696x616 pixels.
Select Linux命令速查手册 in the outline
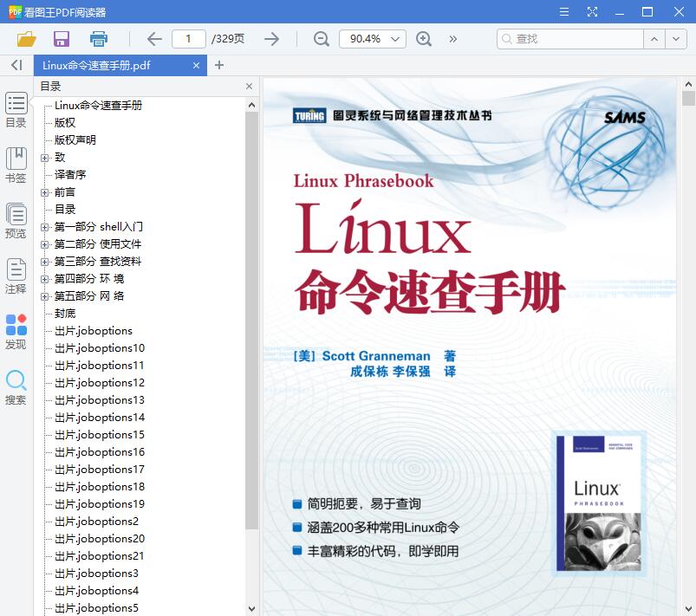[98, 106]
